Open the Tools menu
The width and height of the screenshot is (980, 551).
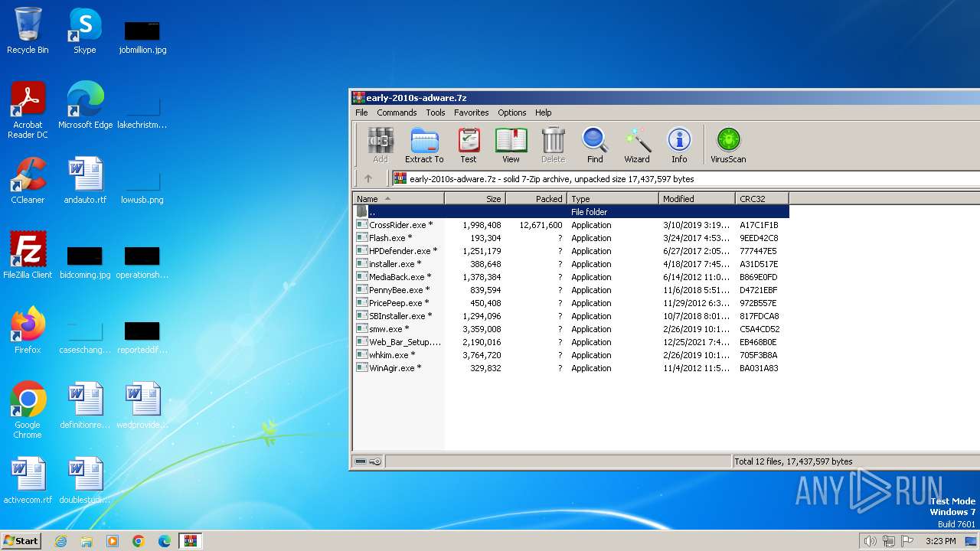point(436,112)
